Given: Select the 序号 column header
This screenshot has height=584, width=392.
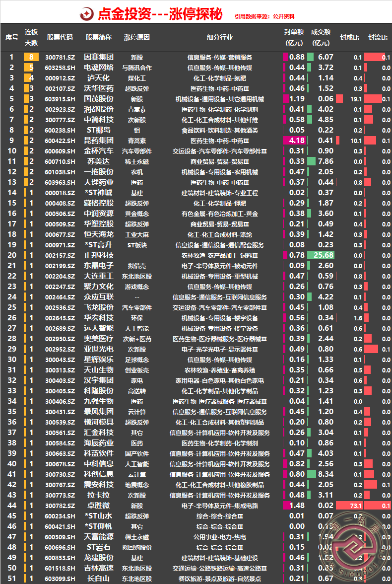Looking at the screenshot, I should 12,38.
